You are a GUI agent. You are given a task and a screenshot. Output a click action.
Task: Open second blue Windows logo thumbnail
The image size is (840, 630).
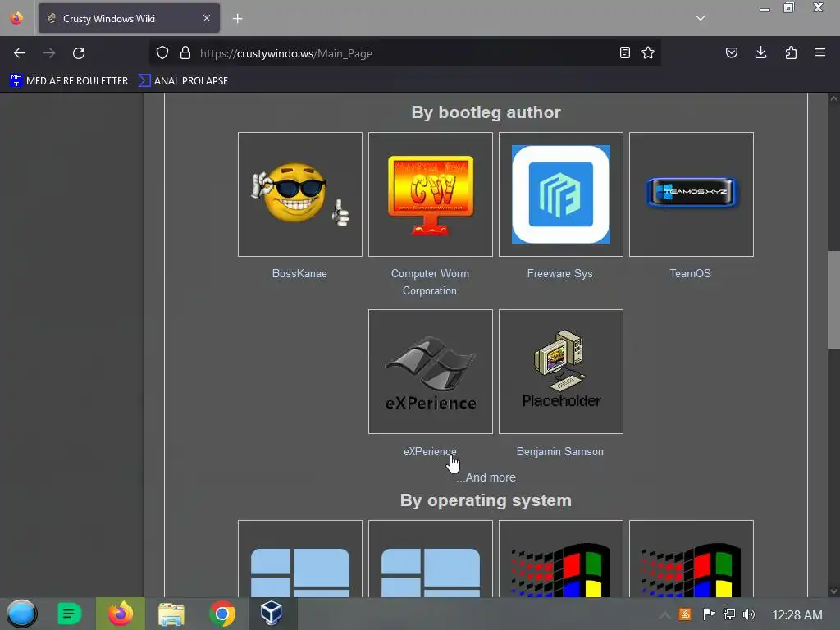click(431, 559)
